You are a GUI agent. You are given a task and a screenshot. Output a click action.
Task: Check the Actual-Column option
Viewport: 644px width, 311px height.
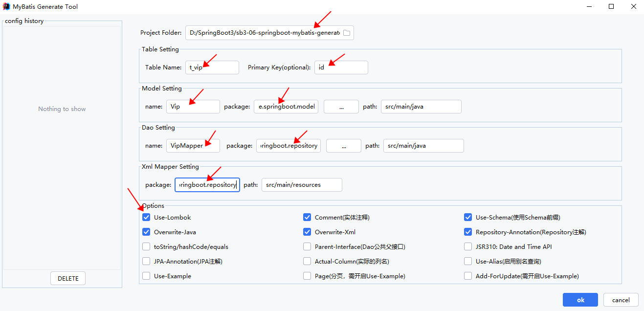[307, 261]
